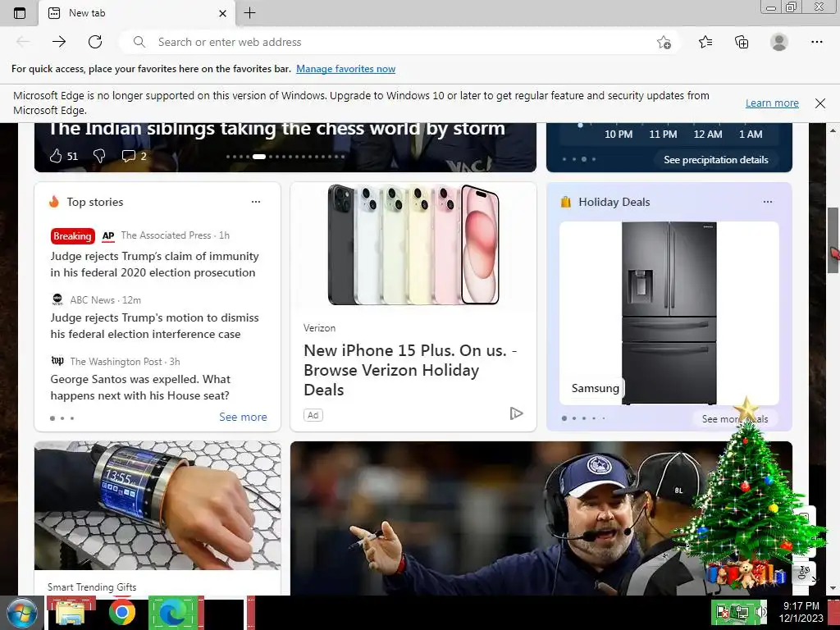The width and height of the screenshot is (840, 630).
Task: Click the Action Center flag tray icon
Action: 724,612
